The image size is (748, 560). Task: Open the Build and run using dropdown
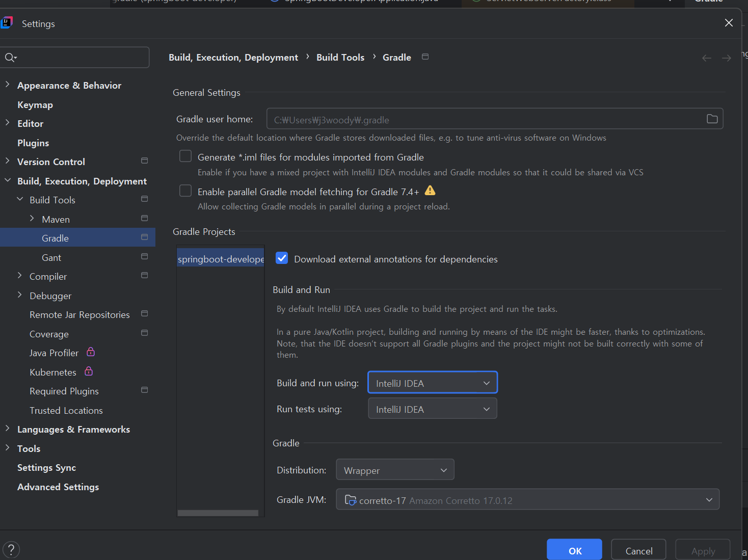click(433, 383)
